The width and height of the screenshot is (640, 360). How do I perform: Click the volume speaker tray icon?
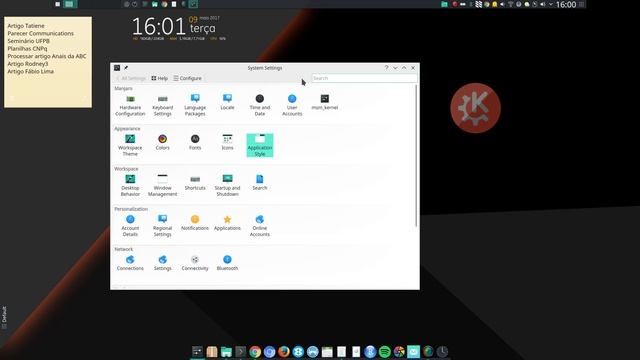[542, 4]
